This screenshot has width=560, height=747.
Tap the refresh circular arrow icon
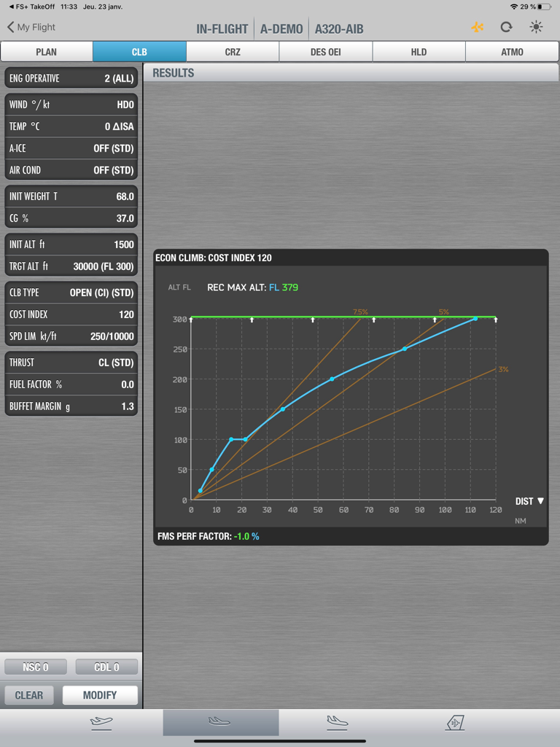click(x=506, y=27)
